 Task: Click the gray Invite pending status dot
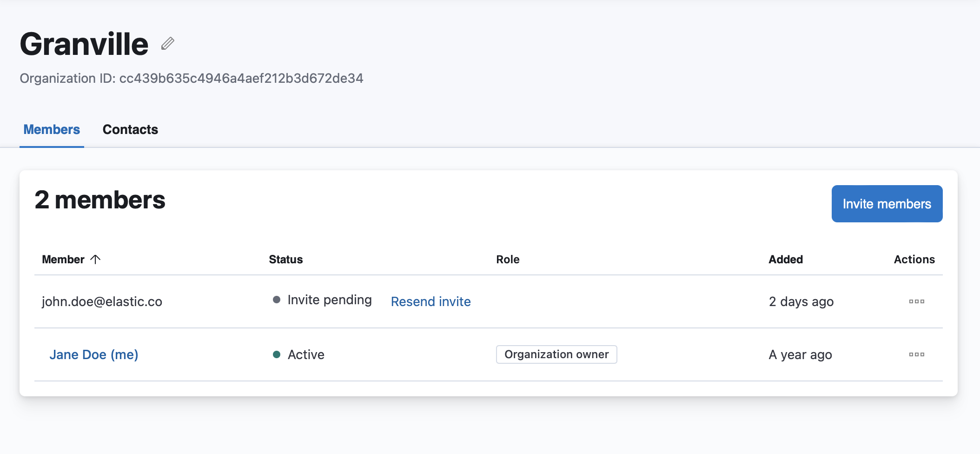tap(277, 300)
